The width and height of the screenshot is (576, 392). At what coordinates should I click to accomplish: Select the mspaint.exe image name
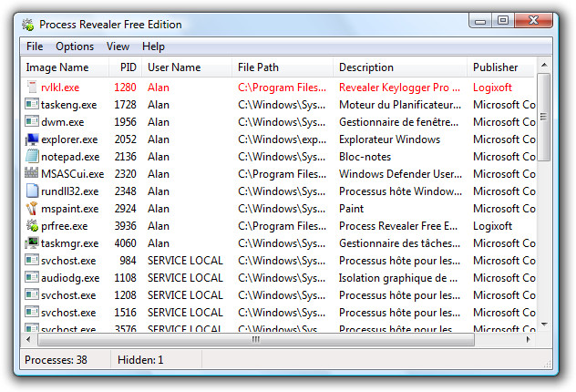[70, 209]
